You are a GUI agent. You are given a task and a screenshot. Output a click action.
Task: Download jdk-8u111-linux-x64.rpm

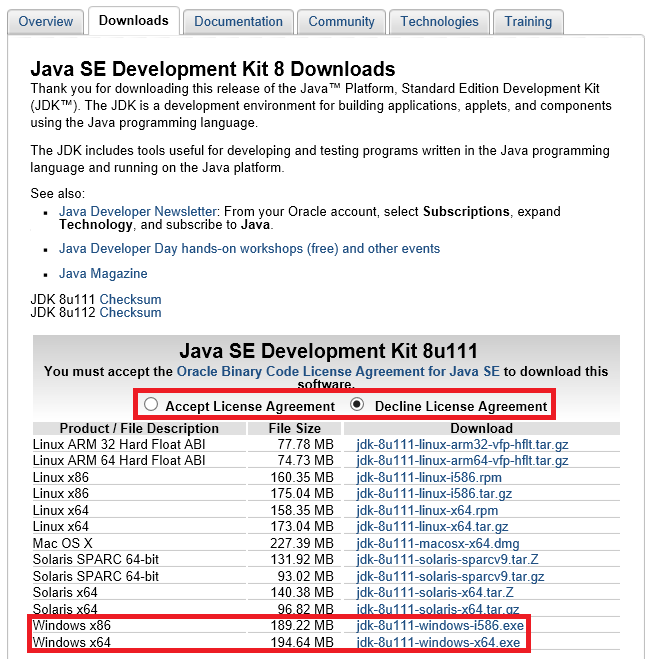[x=427, y=511]
